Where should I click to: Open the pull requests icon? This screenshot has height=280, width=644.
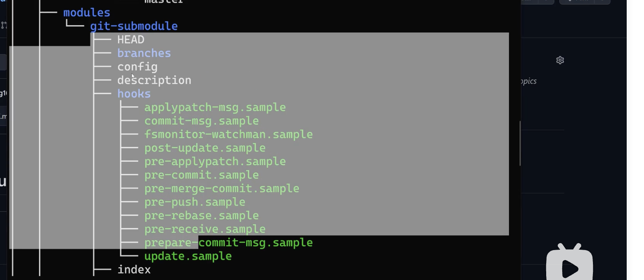4,25
